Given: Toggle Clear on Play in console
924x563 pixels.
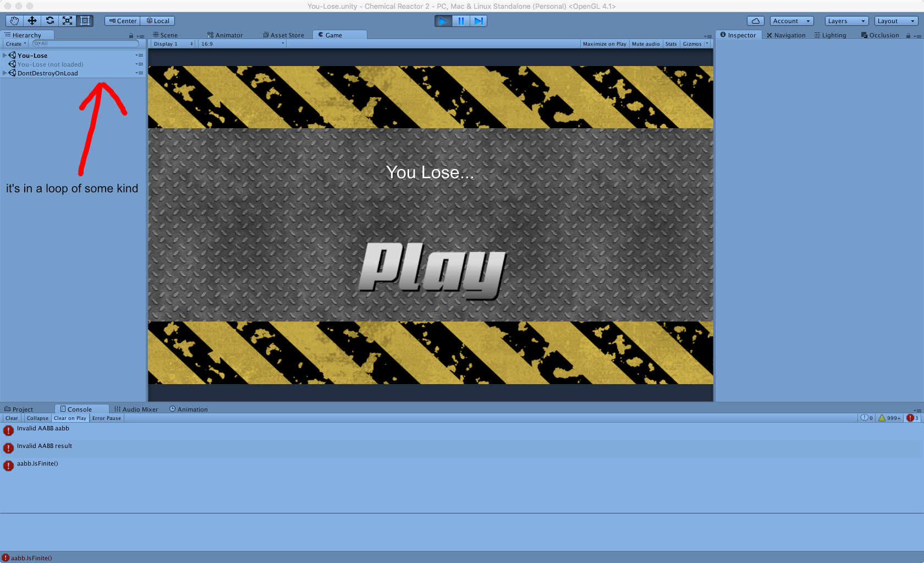Looking at the screenshot, I should 70,418.
